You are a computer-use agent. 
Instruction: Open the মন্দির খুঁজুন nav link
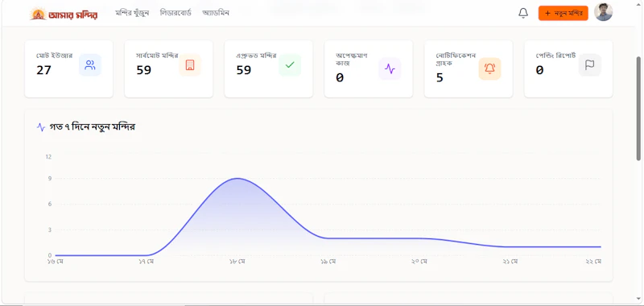(x=132, y=13)
